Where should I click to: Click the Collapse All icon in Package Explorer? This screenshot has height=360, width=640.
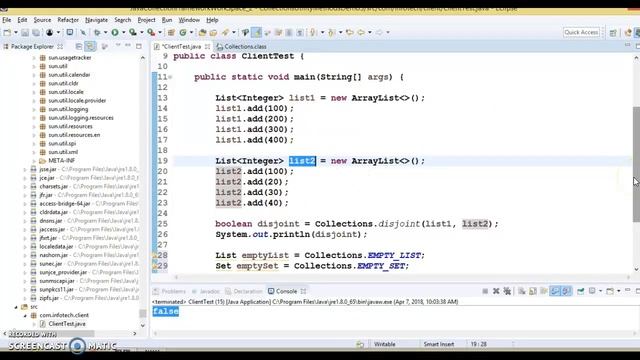click(79, 47)
